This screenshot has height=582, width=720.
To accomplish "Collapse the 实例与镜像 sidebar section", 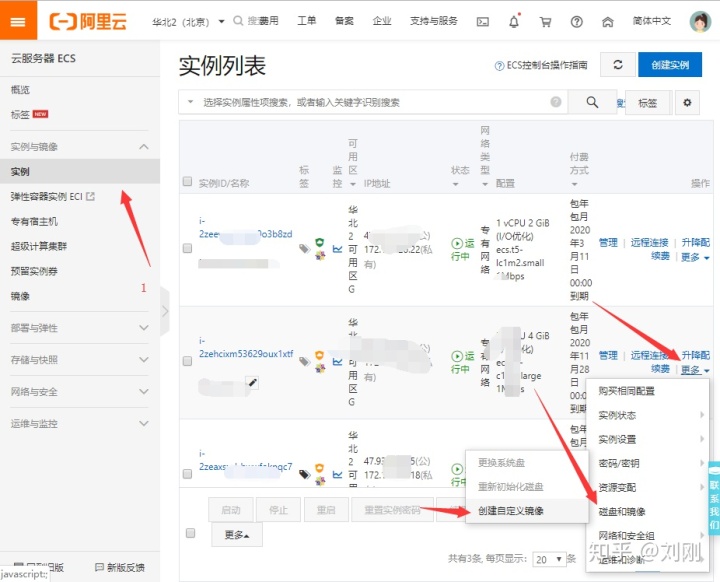I will 80,147.
